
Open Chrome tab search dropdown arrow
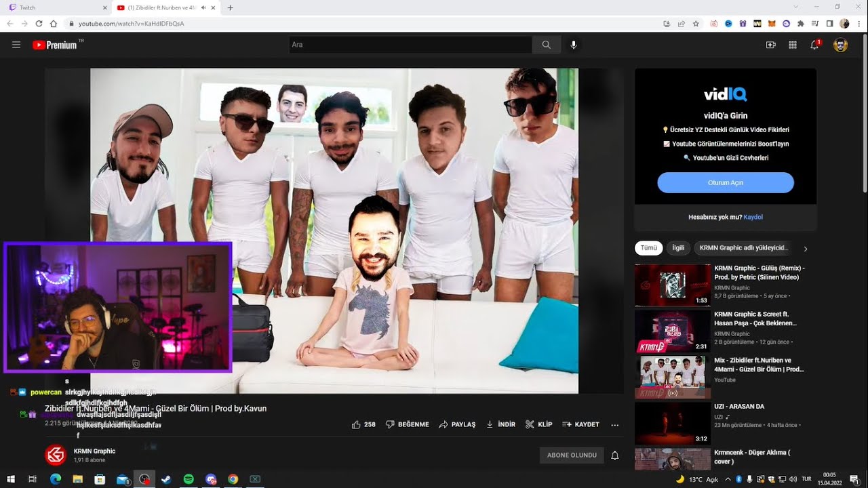coord(795,7)
